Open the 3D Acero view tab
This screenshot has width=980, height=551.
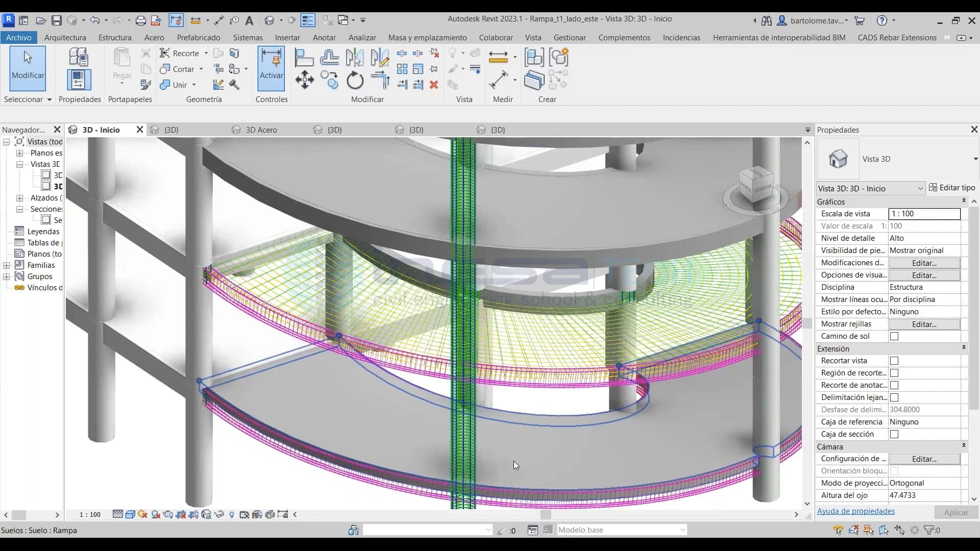[262, 130]
